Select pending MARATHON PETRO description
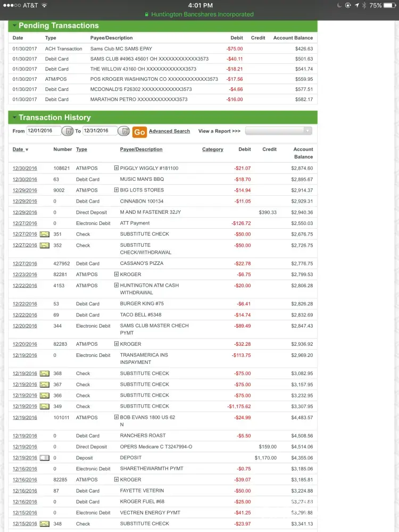This screenshot has height=532, width=399. click(x=139, y=99)
